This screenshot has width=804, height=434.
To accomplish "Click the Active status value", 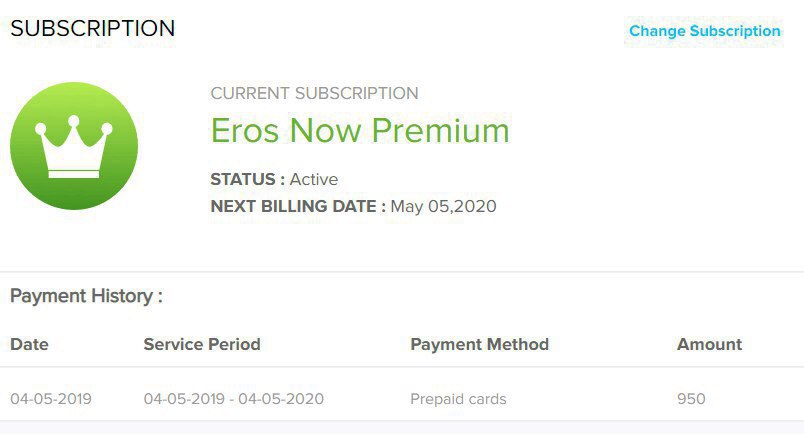I will point(314,179).
